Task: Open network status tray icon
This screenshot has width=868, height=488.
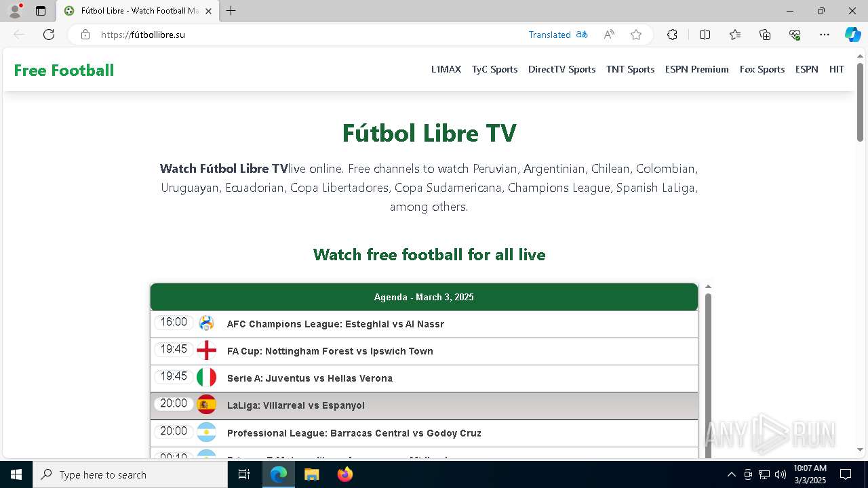Action: (x=764, y=474)
